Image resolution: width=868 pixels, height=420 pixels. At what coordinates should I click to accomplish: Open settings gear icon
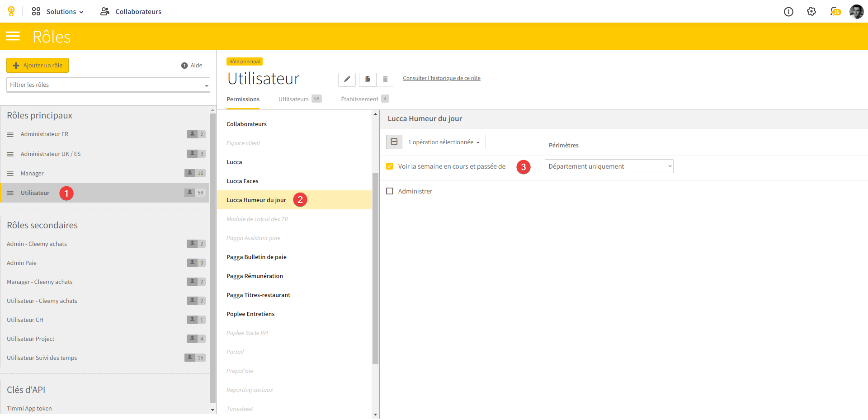(811, 11)
